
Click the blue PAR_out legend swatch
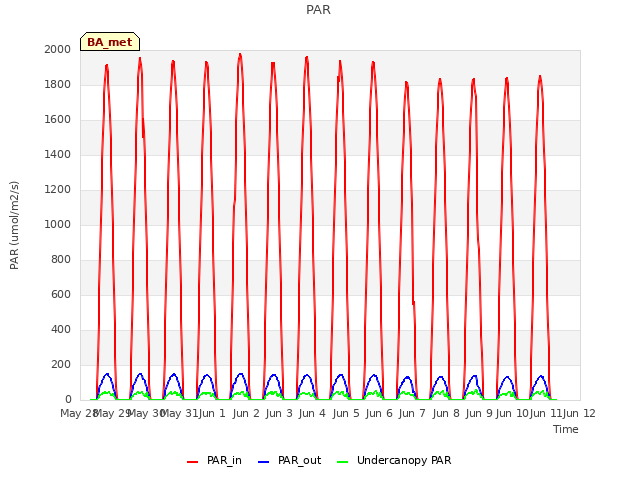tap(264, 462)
